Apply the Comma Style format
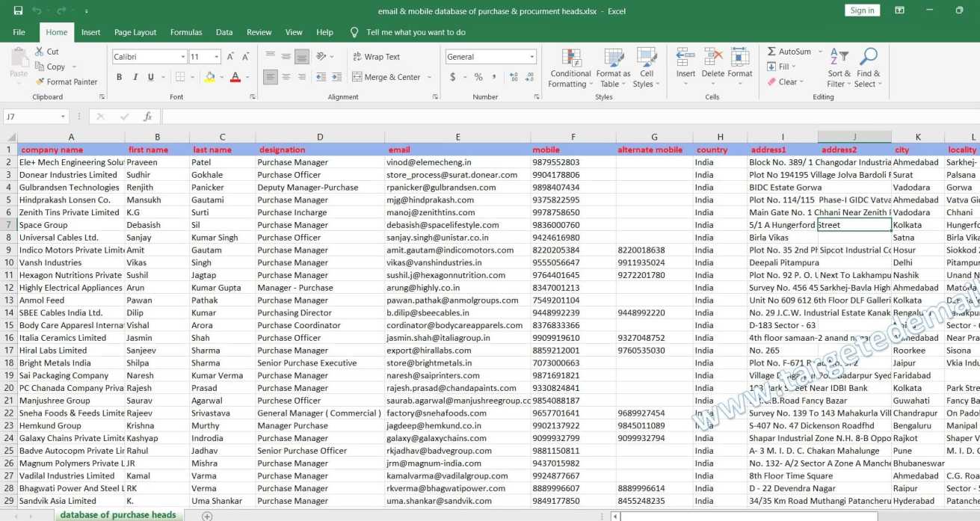 [494, 77]
